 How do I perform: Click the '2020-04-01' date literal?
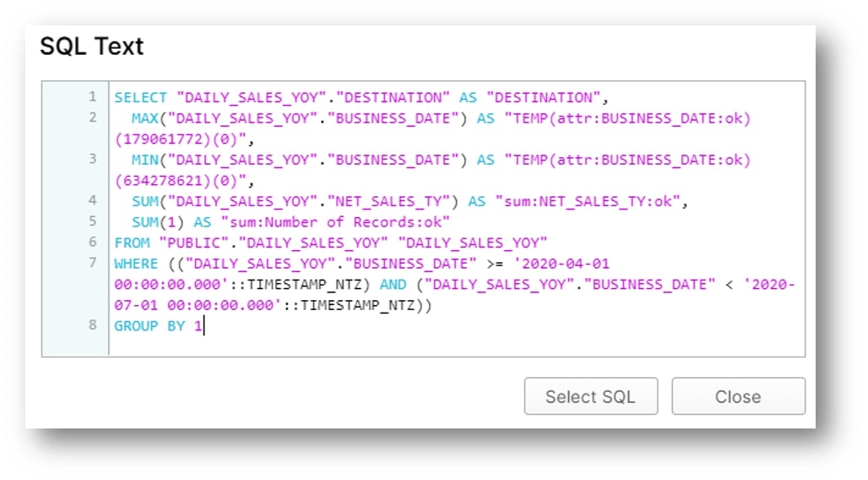click(x=561, y=264)
